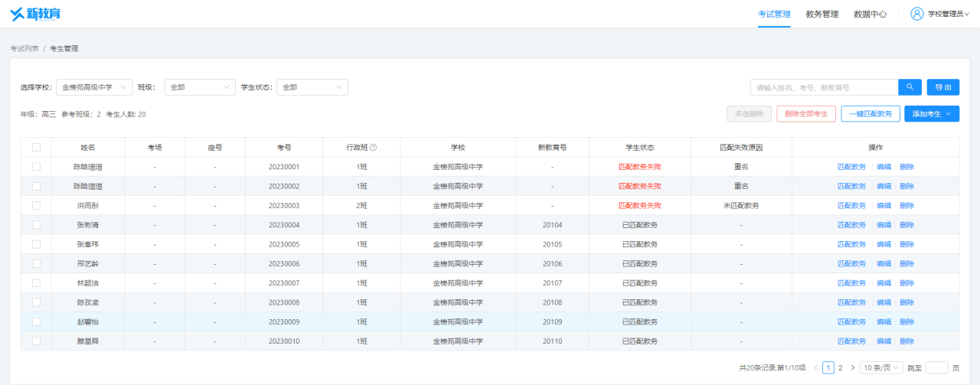The height and width of the screenshot is (385, 980).
Task: Check the row with 考号 20230007
Action: (36, 282)
